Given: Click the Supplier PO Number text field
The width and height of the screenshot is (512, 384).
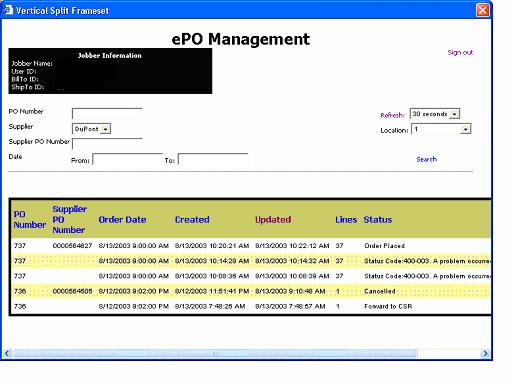Looking at the screenshot, I should pyautogui.click(x=107, y=144).
